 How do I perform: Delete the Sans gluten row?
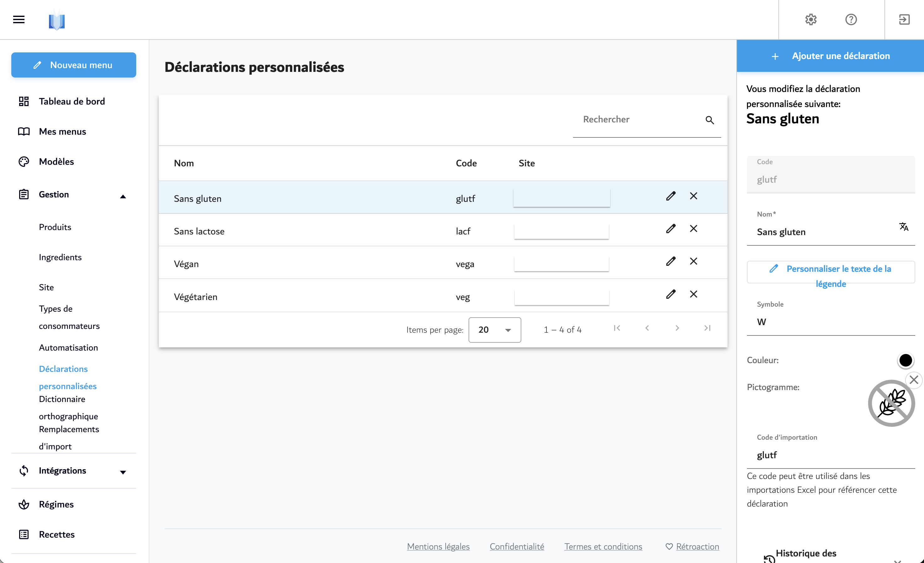click(693, 196)
